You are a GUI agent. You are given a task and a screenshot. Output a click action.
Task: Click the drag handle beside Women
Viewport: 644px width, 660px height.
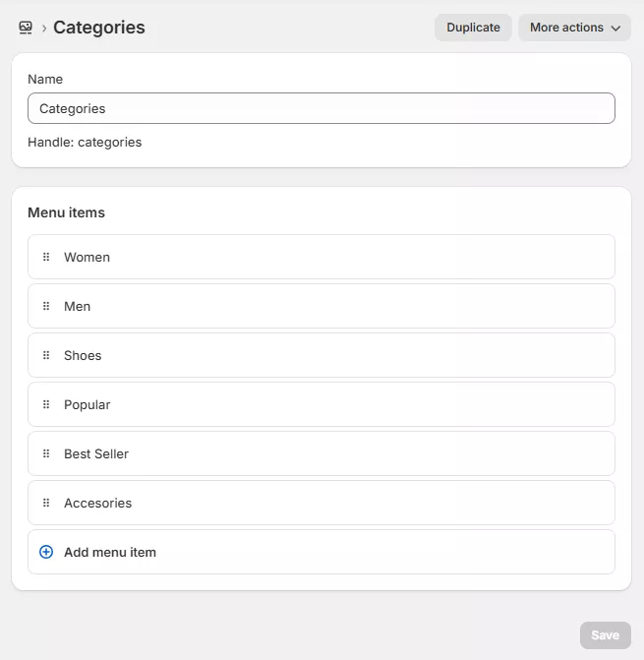[x=46, y=257]
